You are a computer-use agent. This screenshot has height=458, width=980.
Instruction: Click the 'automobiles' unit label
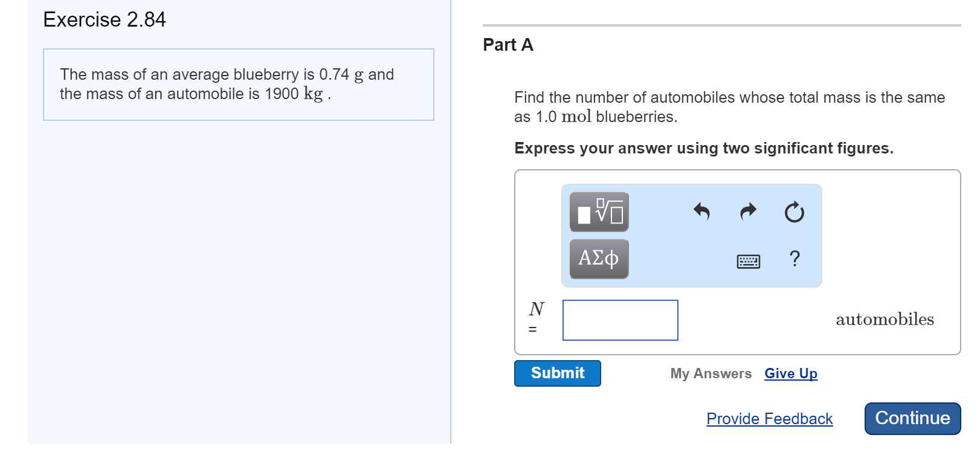pyautogui.click(x=885, y=319)
